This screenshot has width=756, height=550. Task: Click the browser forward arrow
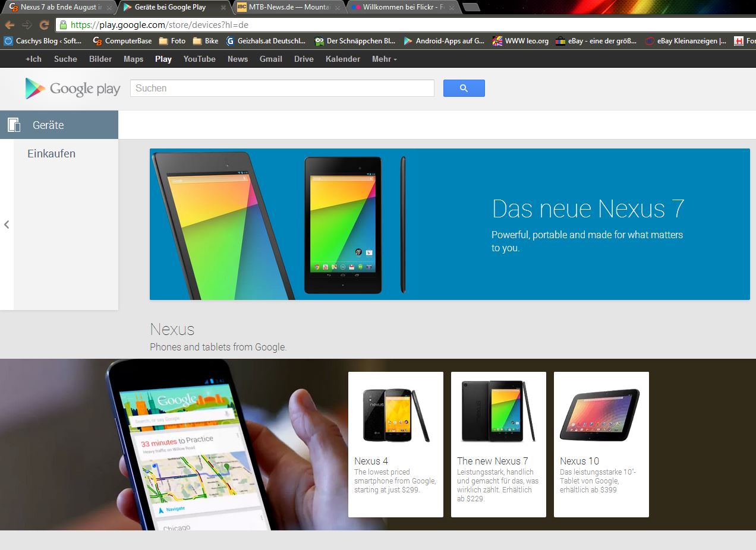(x=27, y=25)
